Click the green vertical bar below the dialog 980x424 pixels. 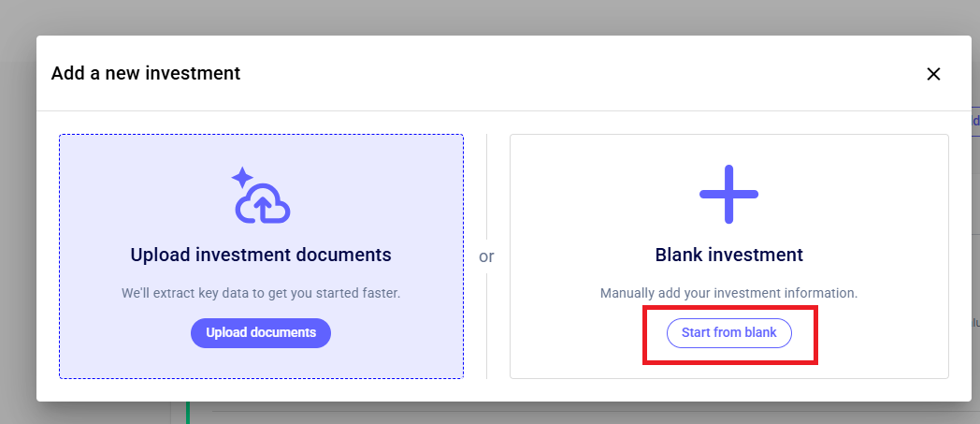tap(188, 413)
